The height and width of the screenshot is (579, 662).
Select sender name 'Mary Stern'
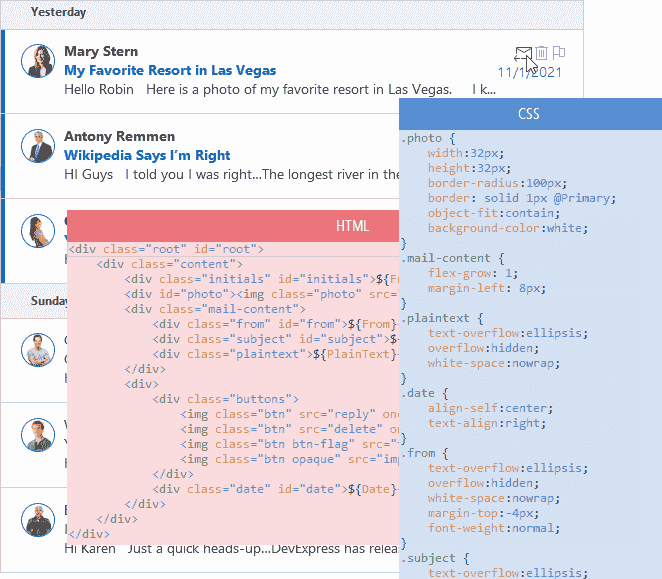pyautogui.click(x=101, y=51)
